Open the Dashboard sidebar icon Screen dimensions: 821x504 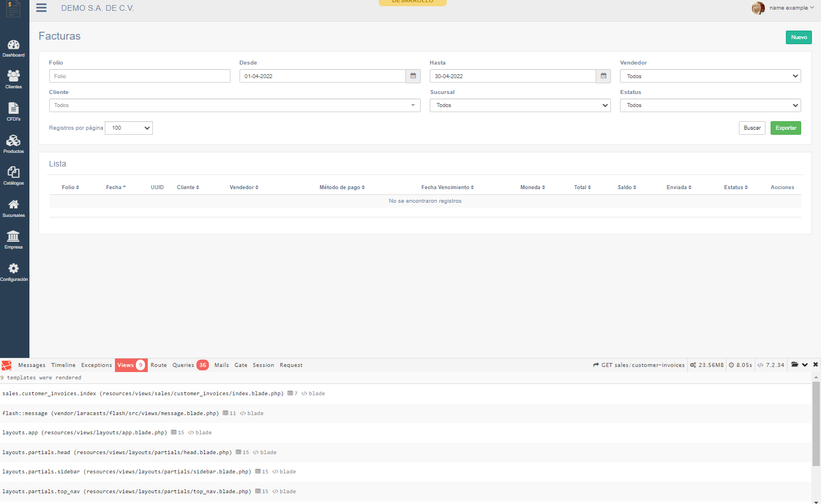click(x=14, y=48)
